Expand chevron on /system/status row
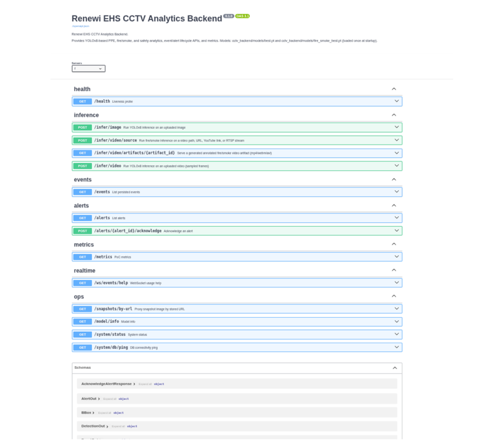504x443 pixels. 397,334
